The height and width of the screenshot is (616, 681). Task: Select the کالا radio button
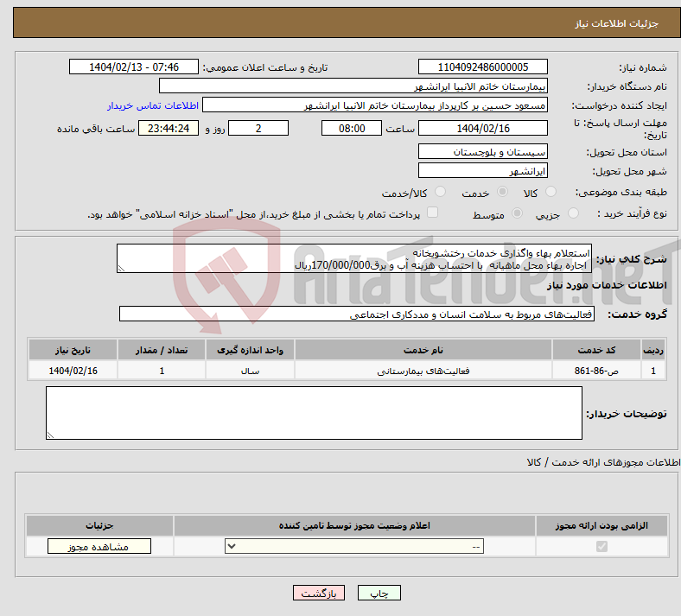[x=551, y=192]
